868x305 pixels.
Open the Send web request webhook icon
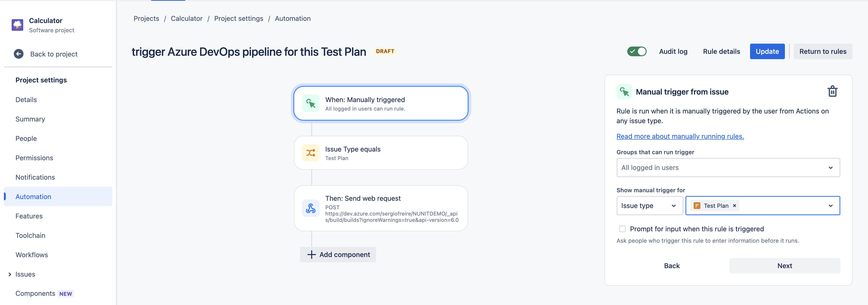click(x=310, y=209)
